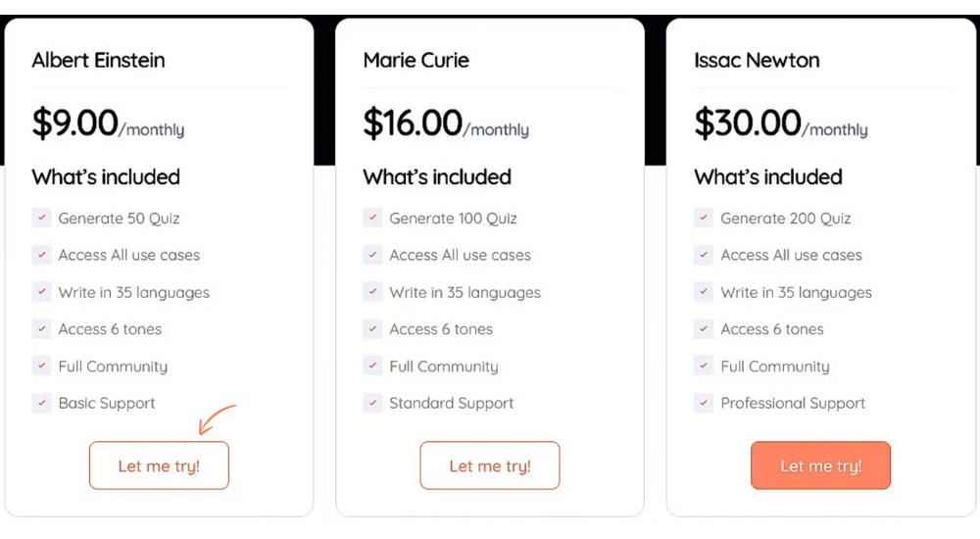
Task: Click check icon next to Basic Support
Action: [x=42, y=404]
